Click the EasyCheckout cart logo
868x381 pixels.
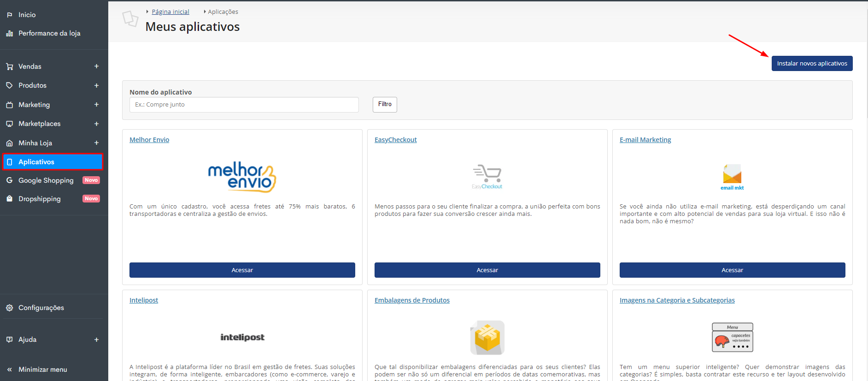[x=487, y=177]
